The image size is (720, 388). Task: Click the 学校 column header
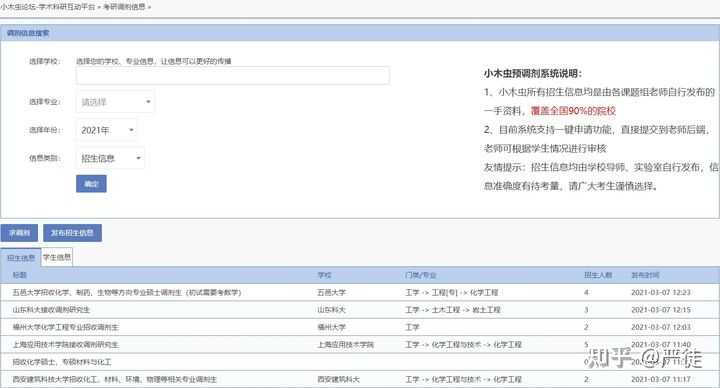pyautogui.click(x=324, y=275)
